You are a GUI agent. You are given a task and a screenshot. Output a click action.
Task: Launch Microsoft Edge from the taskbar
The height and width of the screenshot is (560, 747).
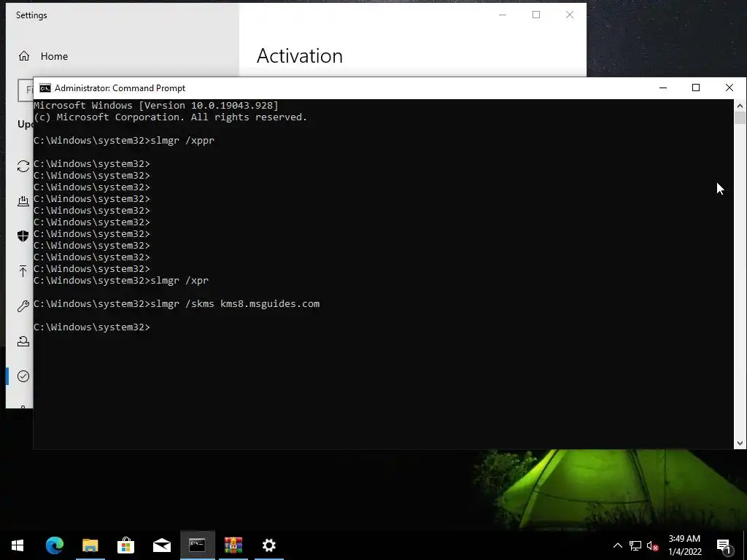(54, 545)
